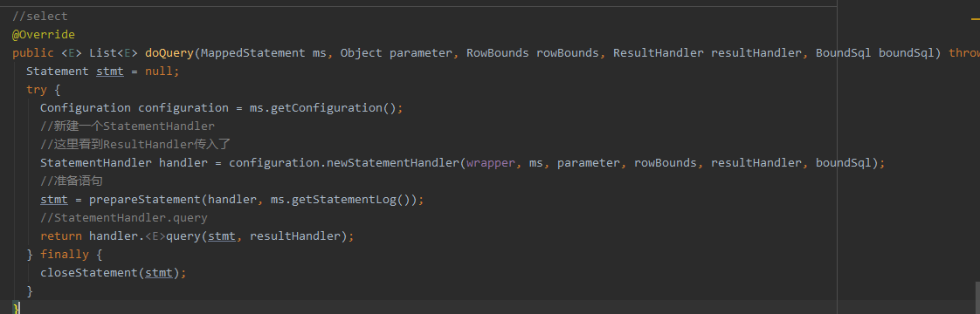980x314 pixels.
Task: Select the @Override annotation
Action: [44, 34]
